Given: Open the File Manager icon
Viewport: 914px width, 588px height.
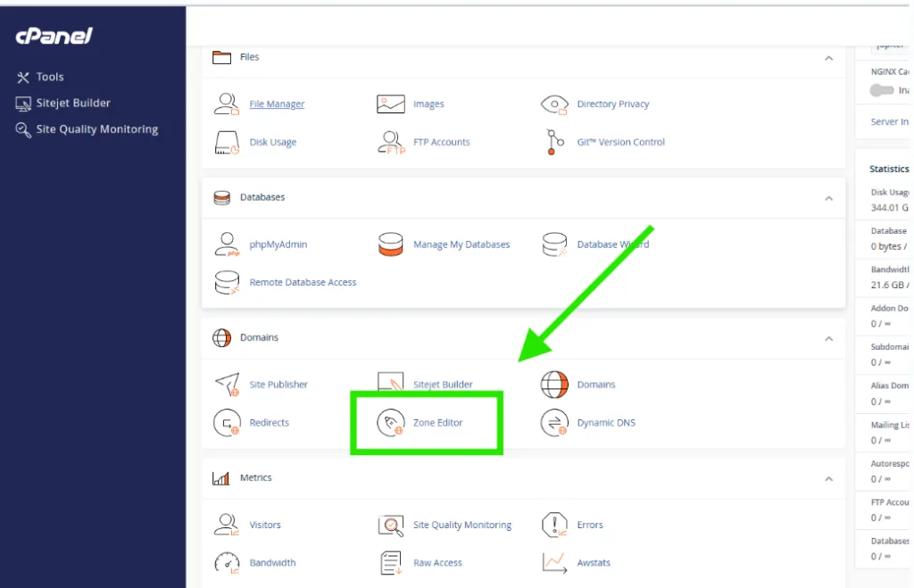Looking at the screenshot, I should pos(227,104).
